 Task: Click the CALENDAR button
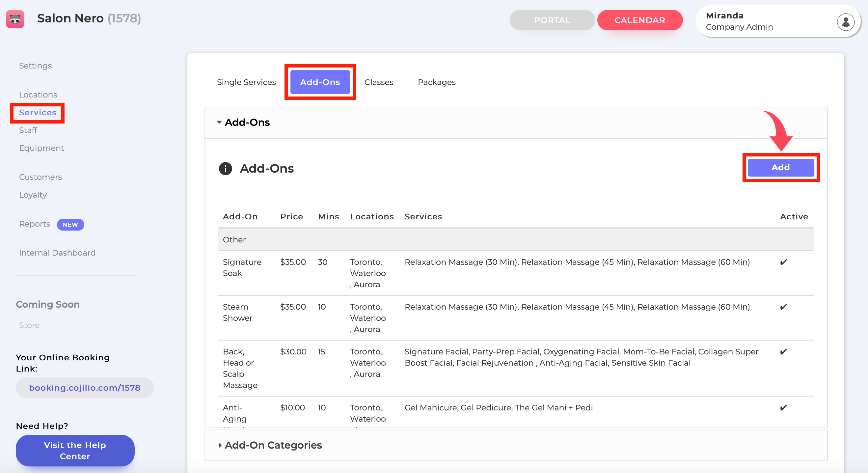click(x=640, y=20)
